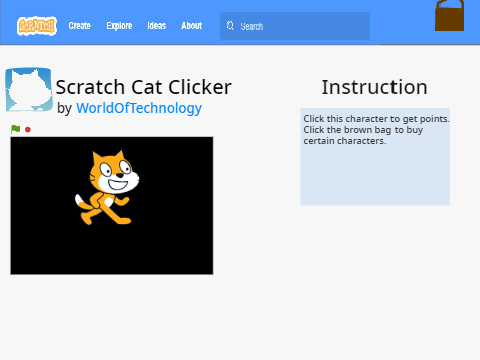The image size is (480, 360).
Task: Click the Scratch Cat Clicker title
Action: pyautogui.click(x=143, y=87)
